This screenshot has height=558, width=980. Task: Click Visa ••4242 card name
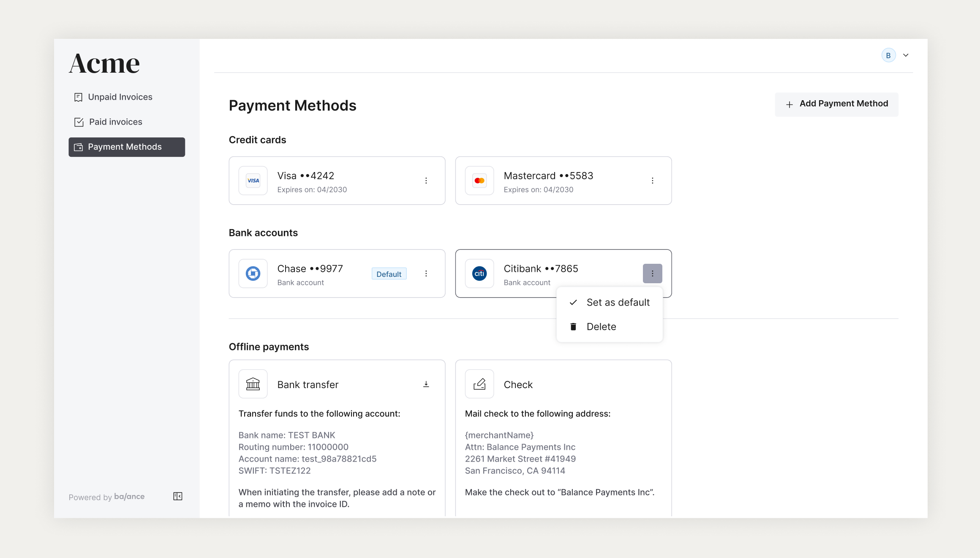pyautogui.click(x=306, y=176)
